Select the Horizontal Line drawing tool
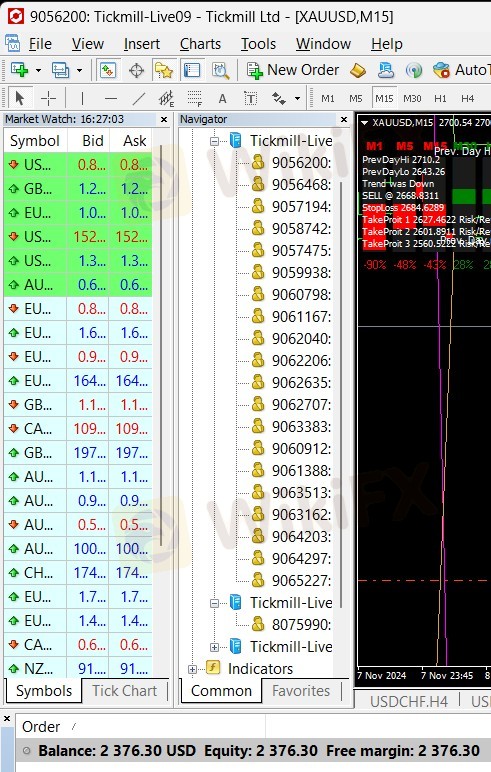This screenshot has width=491, height=772. pos(111,98)
